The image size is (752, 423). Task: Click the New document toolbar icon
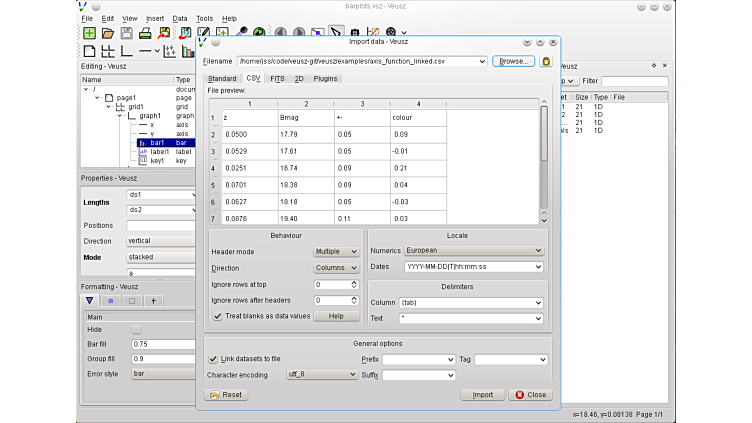click(x=89, y=33)
